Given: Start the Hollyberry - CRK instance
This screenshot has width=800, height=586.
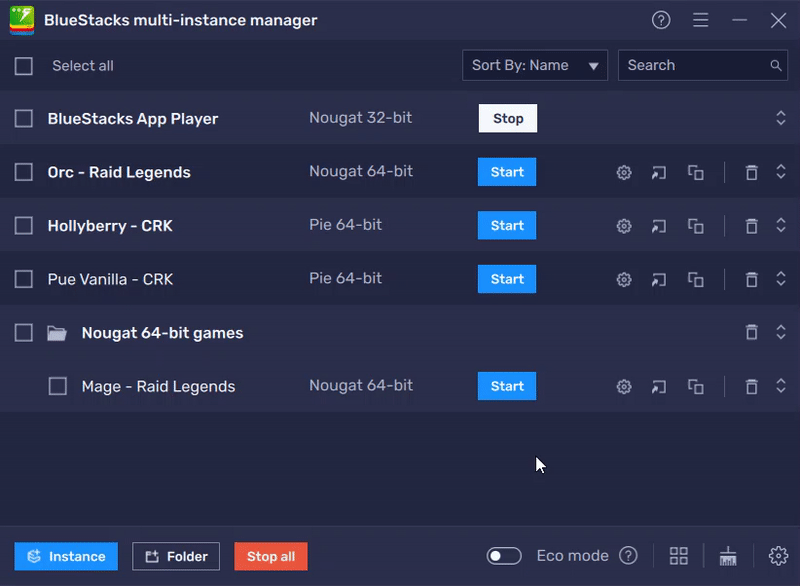Looking at the screenshot, I should 507,225.
